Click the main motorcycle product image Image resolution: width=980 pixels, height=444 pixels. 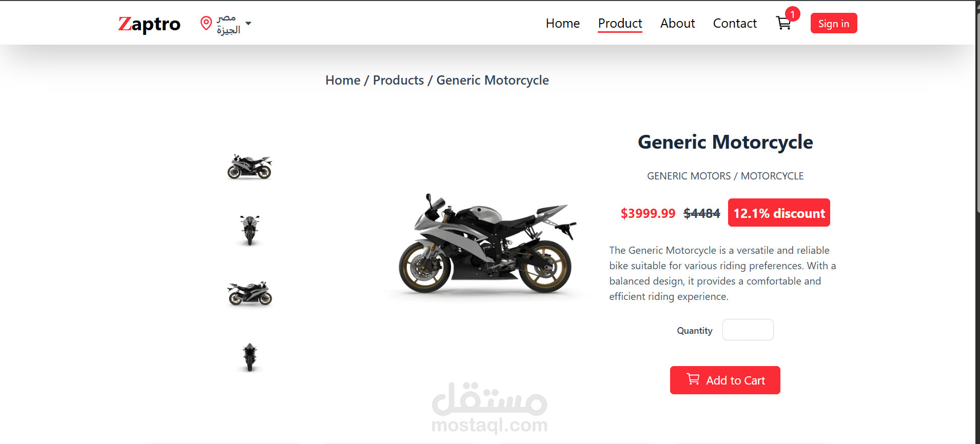[x=487, y=244]
